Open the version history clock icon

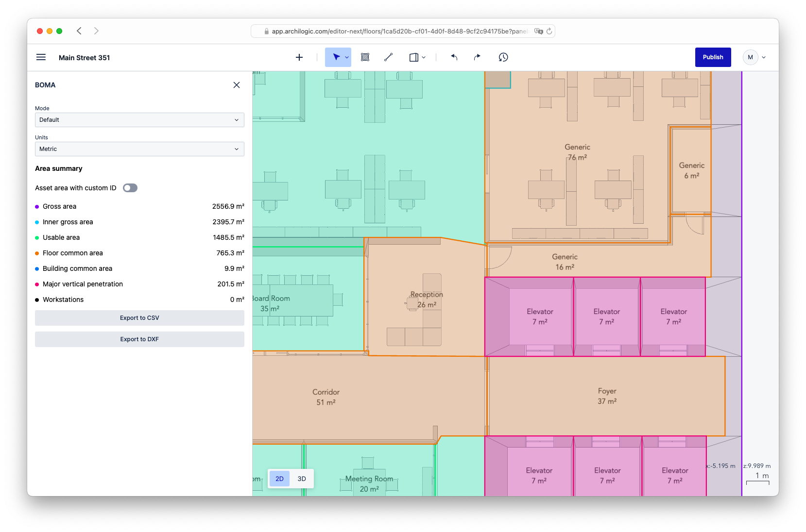(503, 57)
